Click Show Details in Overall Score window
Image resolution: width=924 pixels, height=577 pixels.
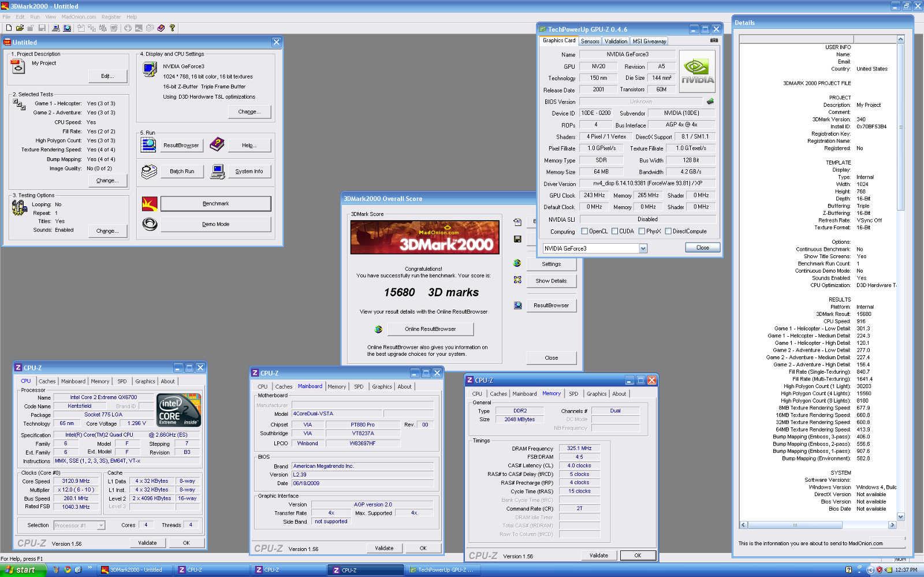click(551, 281)
